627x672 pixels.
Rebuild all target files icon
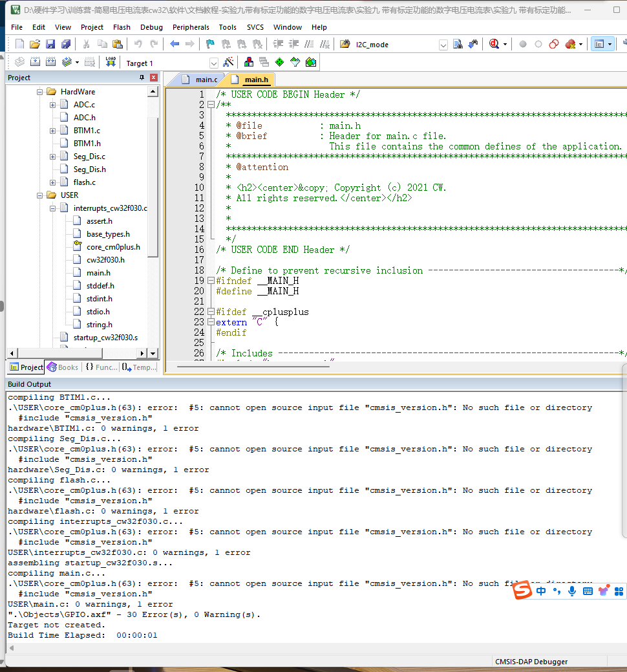point(50,62)
